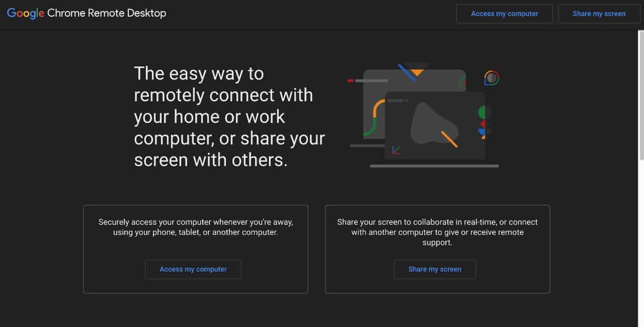Click the 'Securely access your computer' description text
Screen dimensions: 644x327
[x=195, y=227]
